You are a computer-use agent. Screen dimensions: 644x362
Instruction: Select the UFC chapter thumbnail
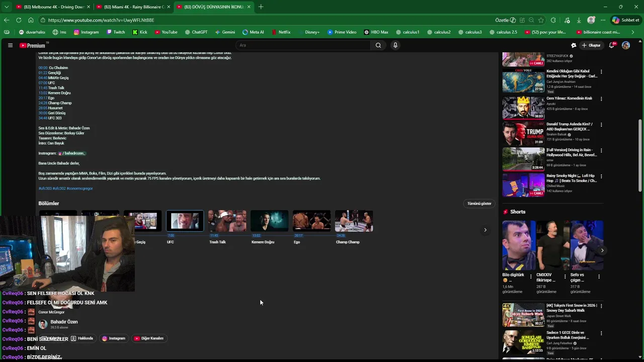(185, 221)
